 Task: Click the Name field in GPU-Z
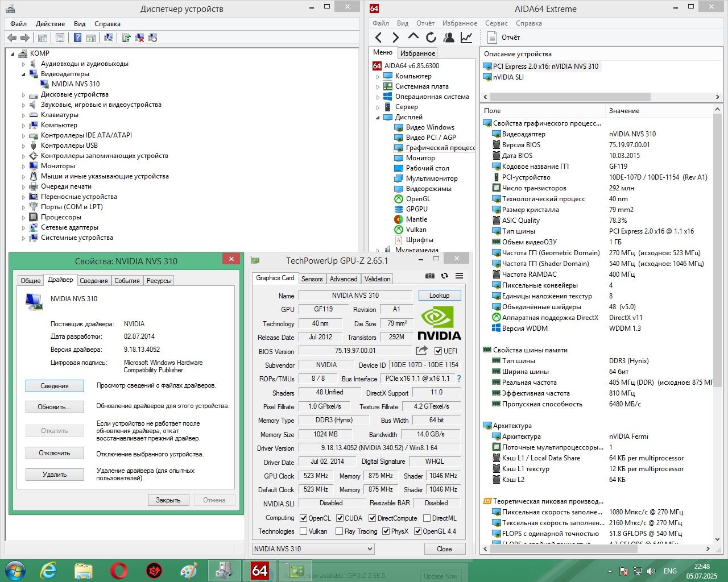point(355,295)
